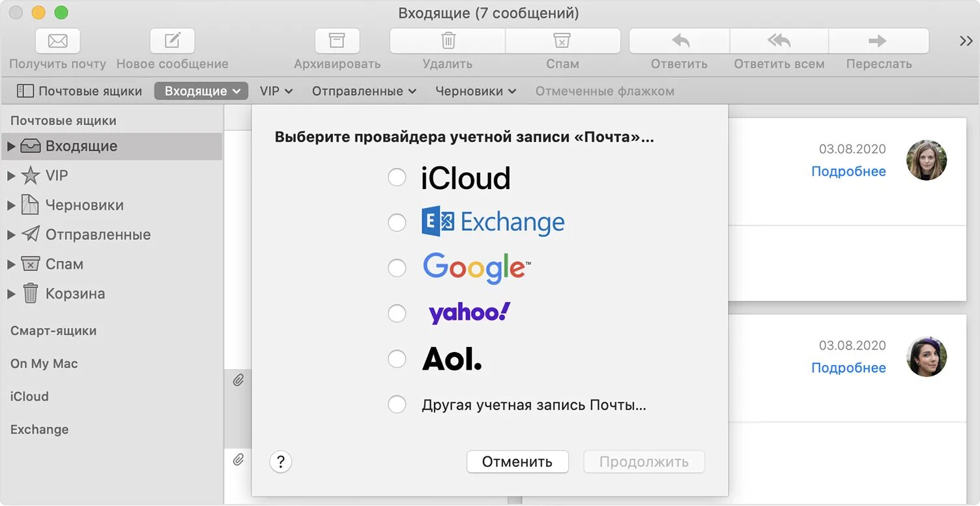The image size is (980, 506).
Task: Click the Удалить trash icon
Action: click(x=448, y=41)
